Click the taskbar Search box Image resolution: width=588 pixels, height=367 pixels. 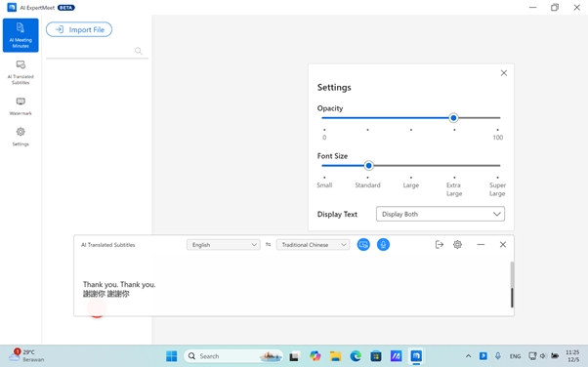click(x=233, y=356)
